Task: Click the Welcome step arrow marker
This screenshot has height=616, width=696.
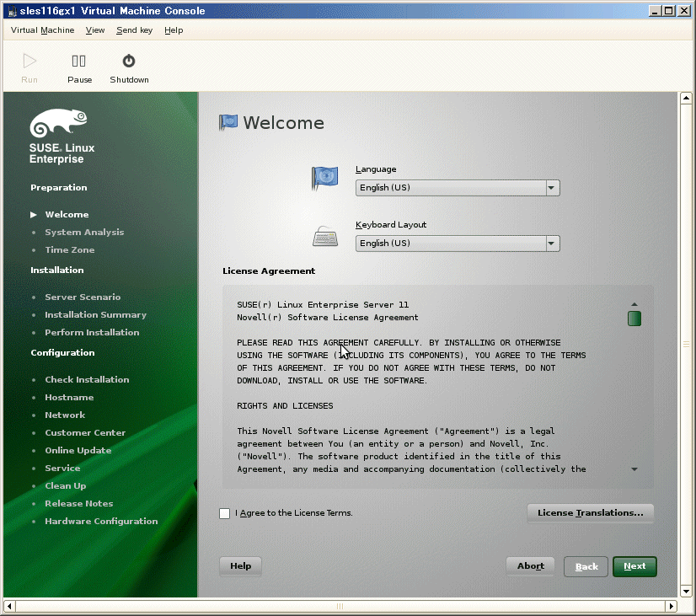Action: pyautogui.click(x=34, y=214)
